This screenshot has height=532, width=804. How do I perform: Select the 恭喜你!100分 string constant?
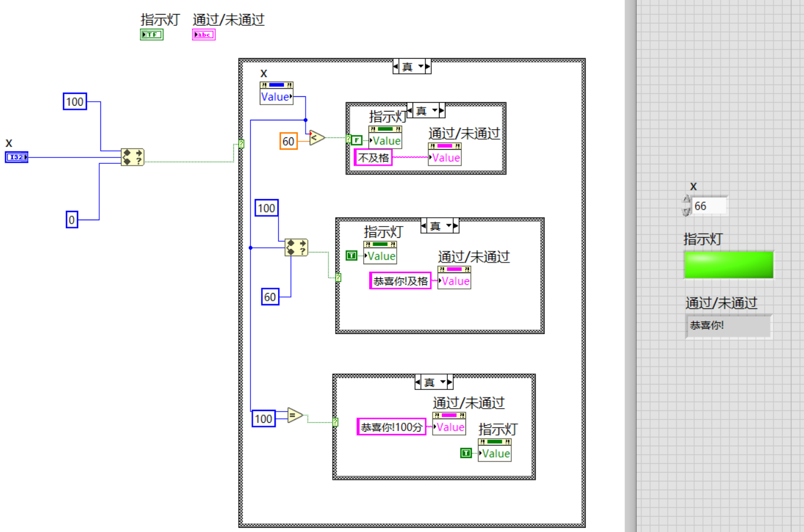tap(391, 427)
